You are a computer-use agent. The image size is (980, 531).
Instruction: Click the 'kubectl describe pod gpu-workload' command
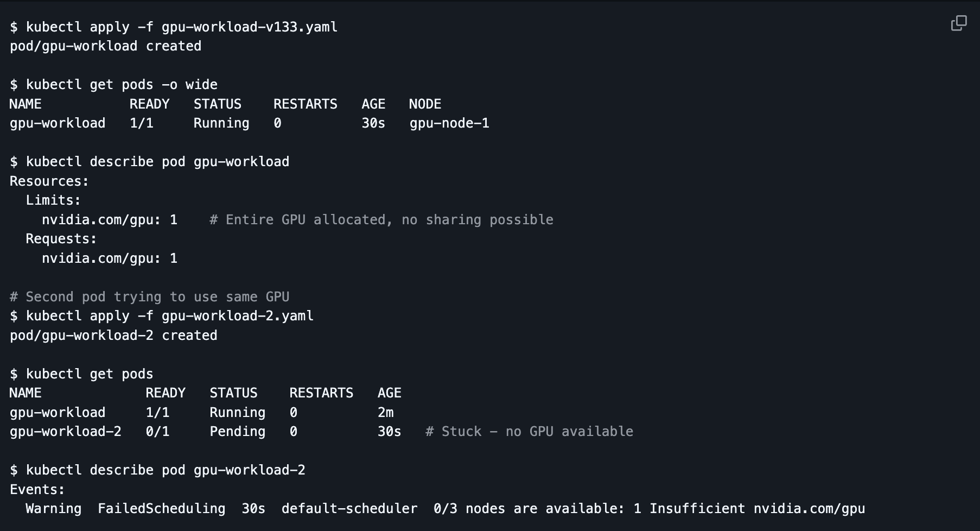pos(157,162)
